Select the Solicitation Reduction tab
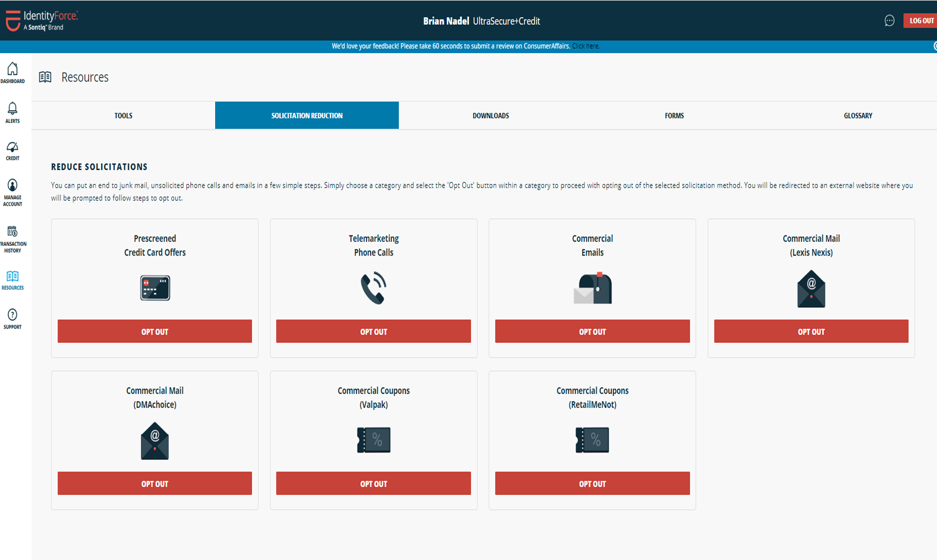The image size is (937, 560). 307,116
